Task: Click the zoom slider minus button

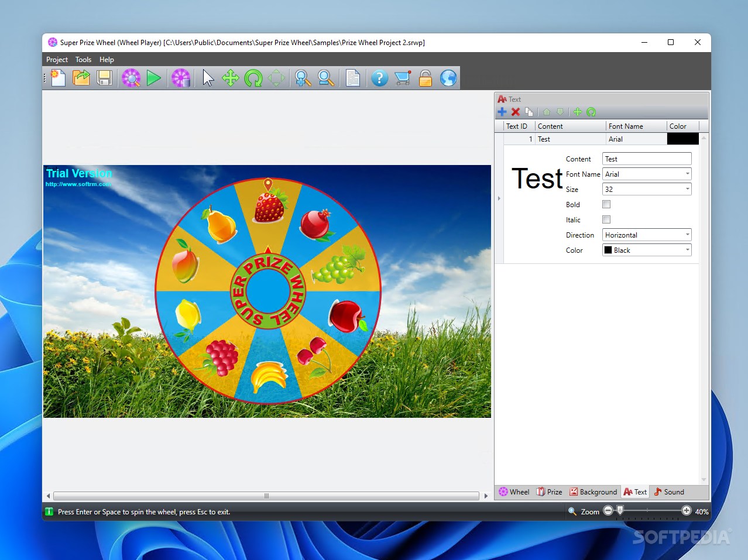Action: [x=608, y=511]
